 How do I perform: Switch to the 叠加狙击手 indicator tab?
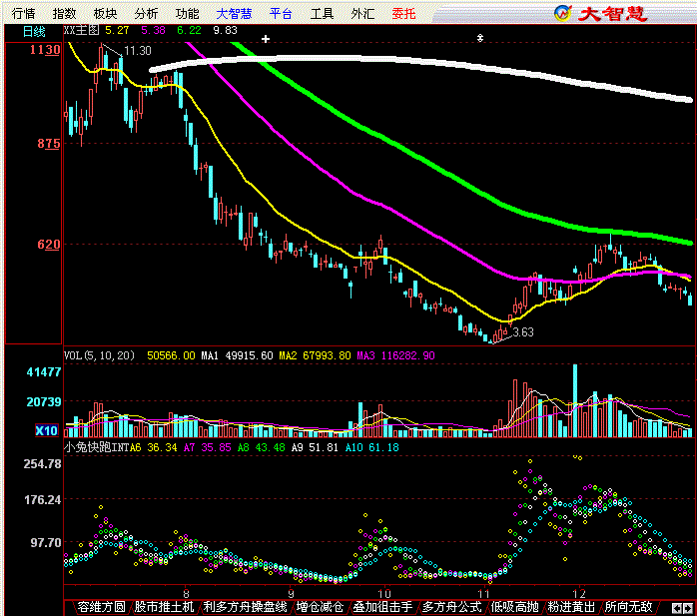382,607
